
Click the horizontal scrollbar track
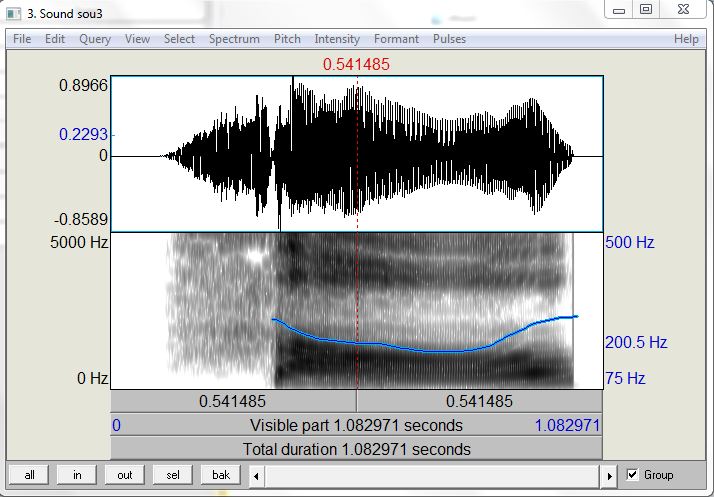point(433,477)
